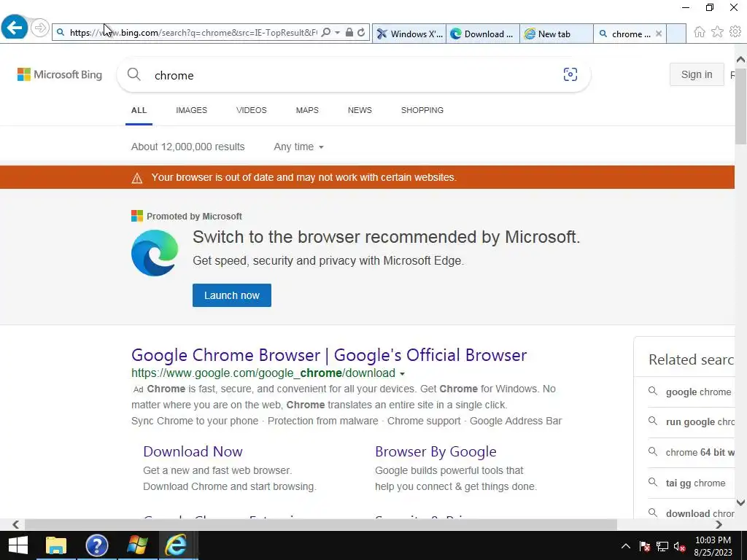Open the VIDEOS results tab
This screenshot has width=747, height=560.
(x=252, y=110)
